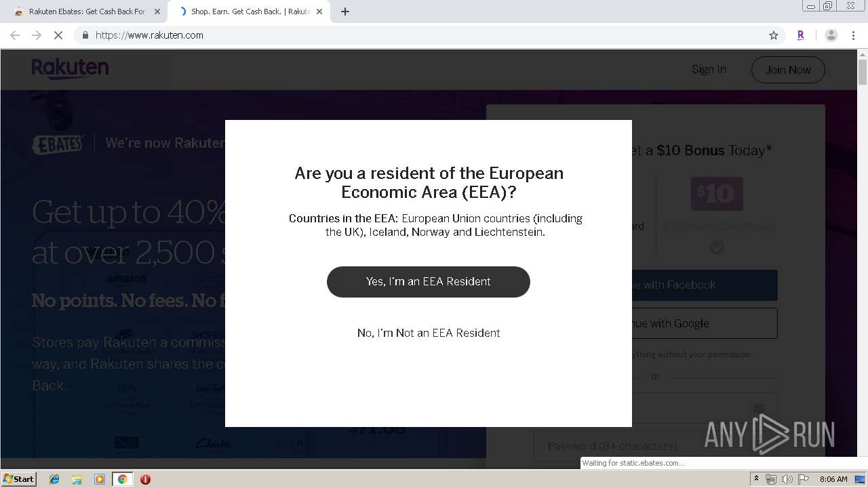
Task: Click scrollbar up arrow
Action: pos(863,54)
